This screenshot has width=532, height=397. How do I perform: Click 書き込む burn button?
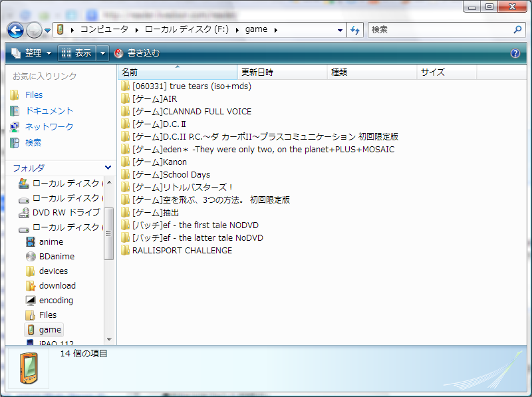[137, 53]
